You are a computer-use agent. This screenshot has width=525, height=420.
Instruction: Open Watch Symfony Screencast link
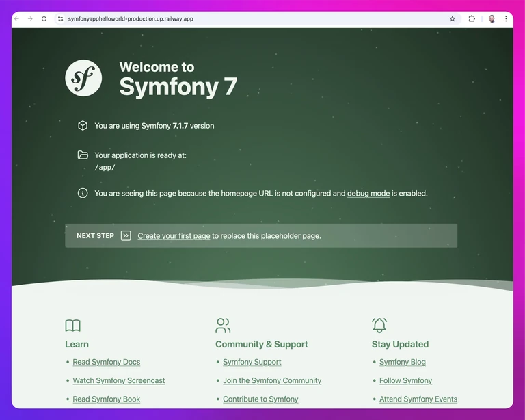119,380
